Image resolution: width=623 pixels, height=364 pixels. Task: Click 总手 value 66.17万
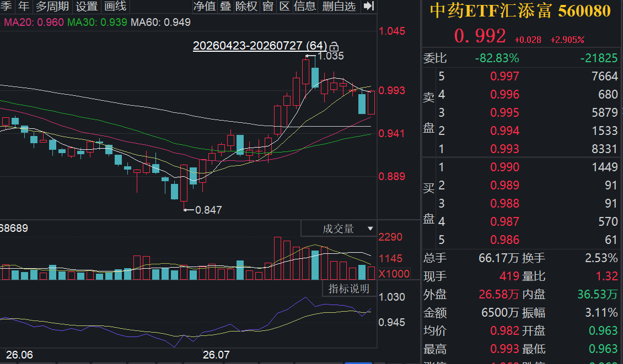(x=498, y=258)
